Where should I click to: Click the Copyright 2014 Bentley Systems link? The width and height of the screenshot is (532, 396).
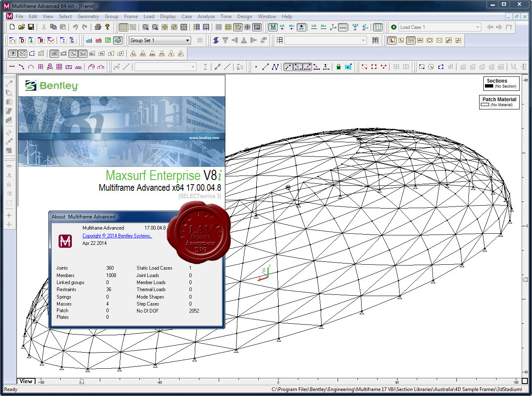117,236
